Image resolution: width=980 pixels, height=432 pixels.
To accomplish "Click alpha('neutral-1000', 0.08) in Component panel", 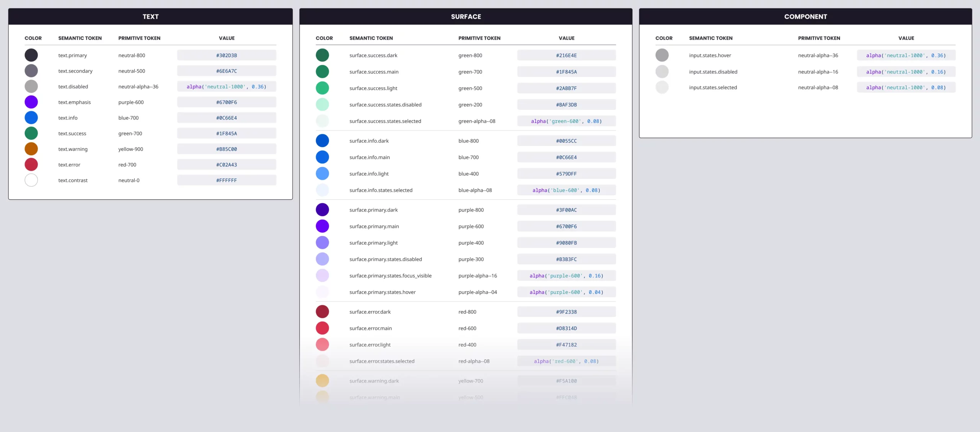I will (906, 87).
